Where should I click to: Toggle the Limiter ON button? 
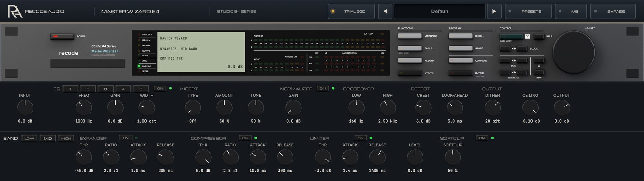tap(360, 138)
